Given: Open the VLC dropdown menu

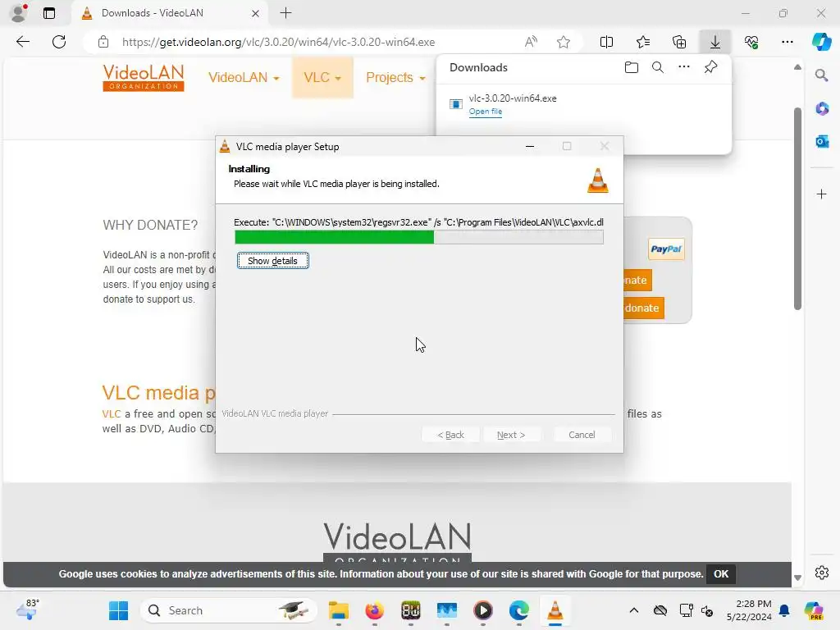Looking at the screenshot, I should click(x=322, y=78).
